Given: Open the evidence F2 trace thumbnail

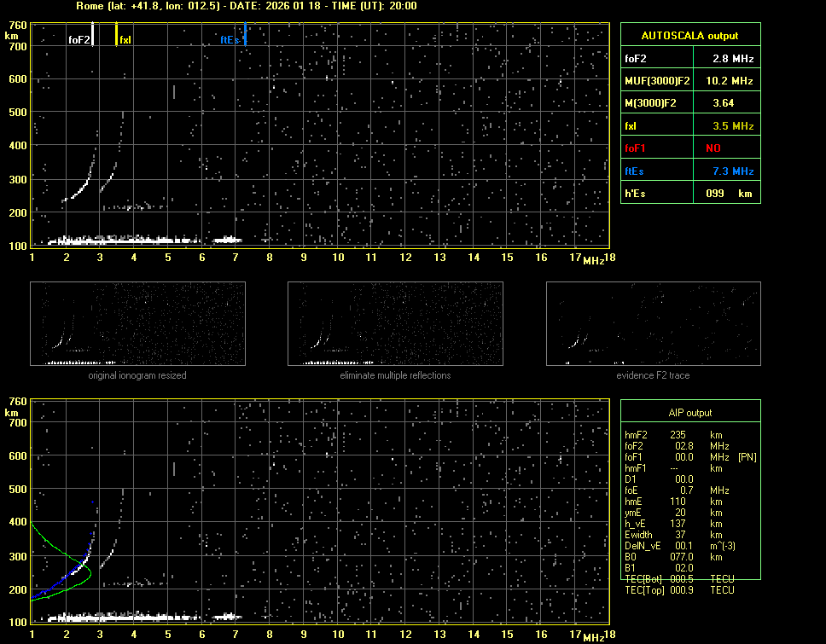Looking at the screenshot, I should pos(653,324).
